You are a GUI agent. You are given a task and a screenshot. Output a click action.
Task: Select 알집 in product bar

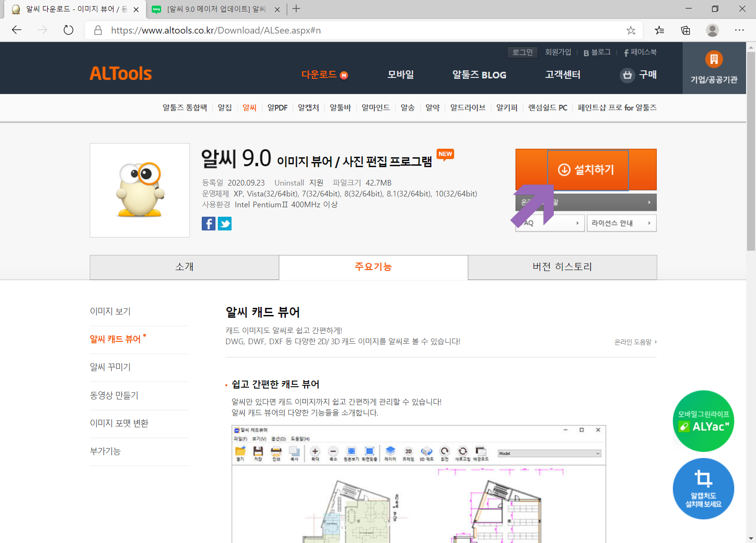[x=225, y=108]
